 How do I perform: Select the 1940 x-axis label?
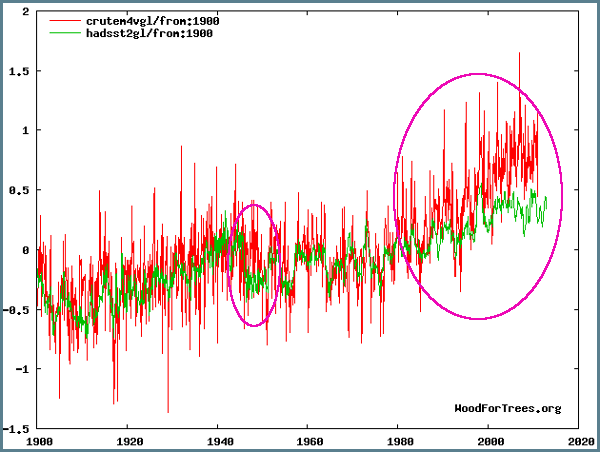[218, 440]
